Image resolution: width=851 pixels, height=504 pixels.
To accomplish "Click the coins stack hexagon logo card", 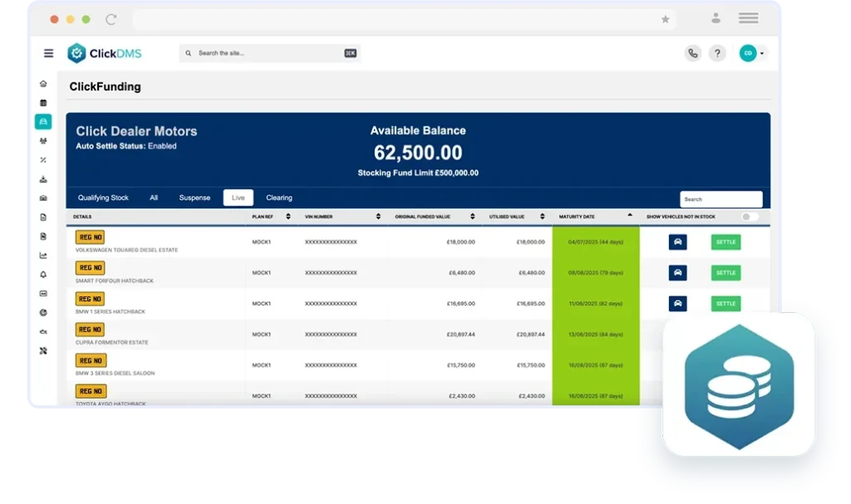I will [x=739, y=386].
